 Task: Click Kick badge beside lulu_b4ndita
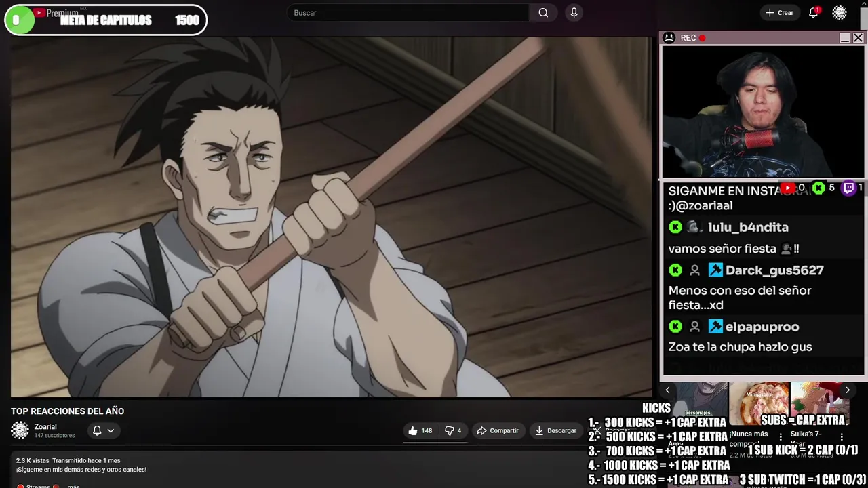click(675, 227)
